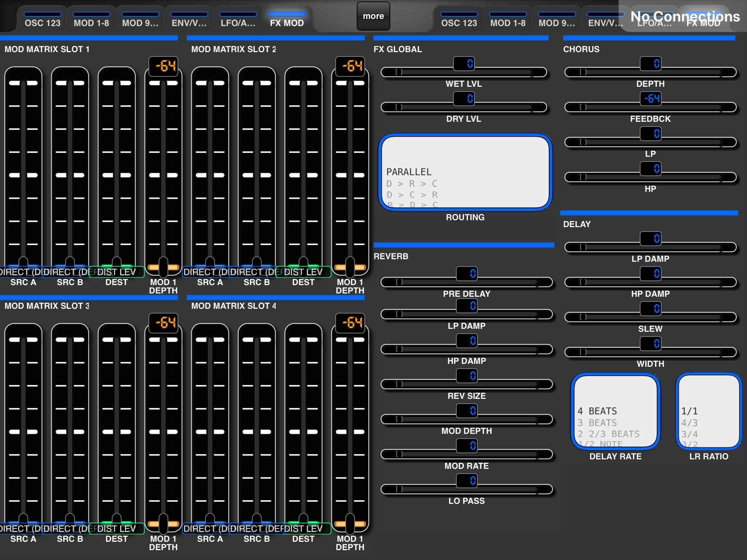The height and width of the screenshot is (560, 747).
Task: Click the orange -64 readout in Mod Matrix Slot 1
Action: [163, 66]
